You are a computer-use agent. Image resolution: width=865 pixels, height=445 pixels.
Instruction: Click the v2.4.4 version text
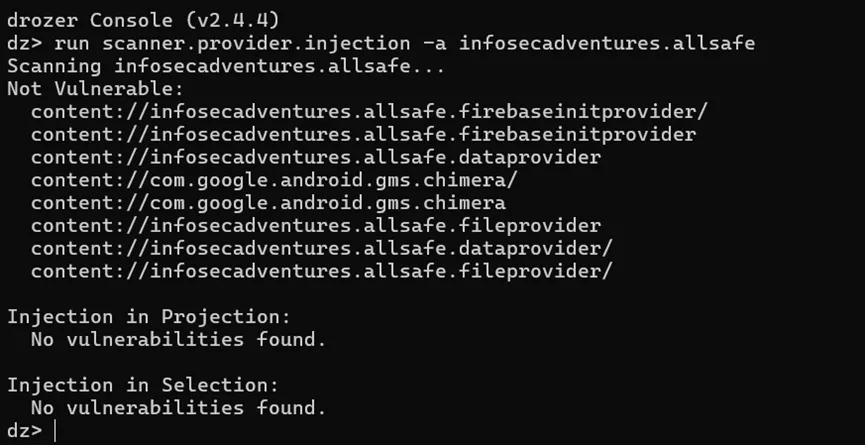click(x=233, y=20)
